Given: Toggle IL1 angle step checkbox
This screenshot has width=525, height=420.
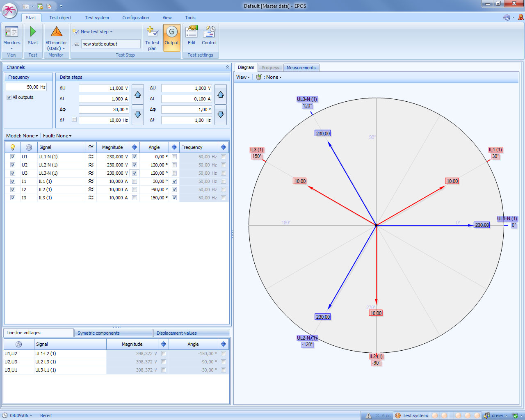Looking at the screenshot, I should tap(174, 181).
